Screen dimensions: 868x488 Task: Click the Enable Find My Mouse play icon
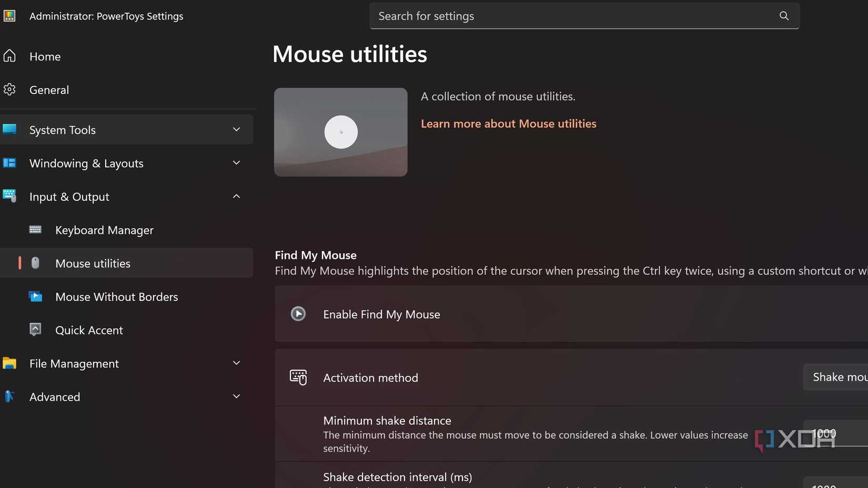pyautogui.click(x=298, y=314)
